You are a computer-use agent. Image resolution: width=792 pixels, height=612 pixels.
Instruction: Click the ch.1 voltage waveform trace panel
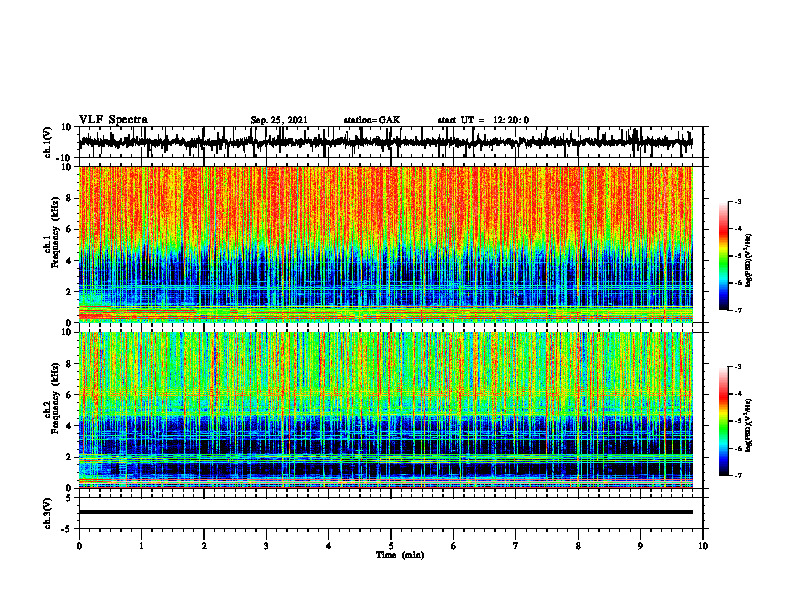pos(391,142)
